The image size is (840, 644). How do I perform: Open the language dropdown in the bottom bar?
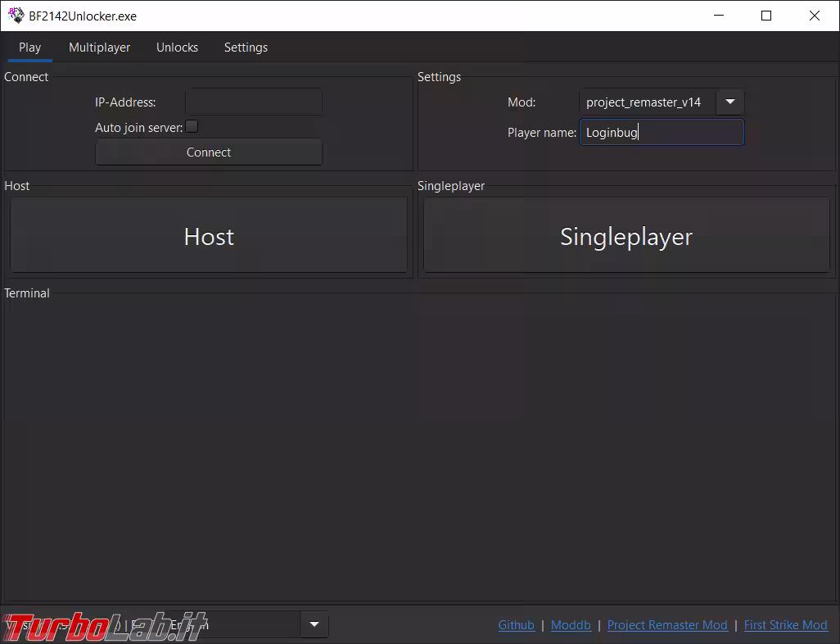[314, 625]
